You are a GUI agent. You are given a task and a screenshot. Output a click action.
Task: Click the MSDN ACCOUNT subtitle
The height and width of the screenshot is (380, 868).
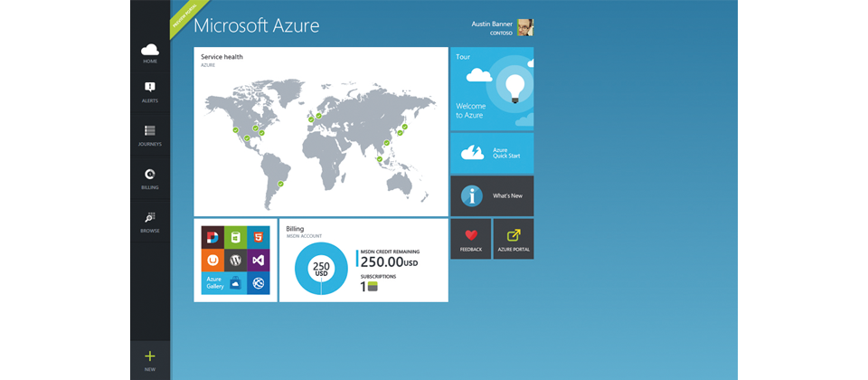[x=304, y=236]
